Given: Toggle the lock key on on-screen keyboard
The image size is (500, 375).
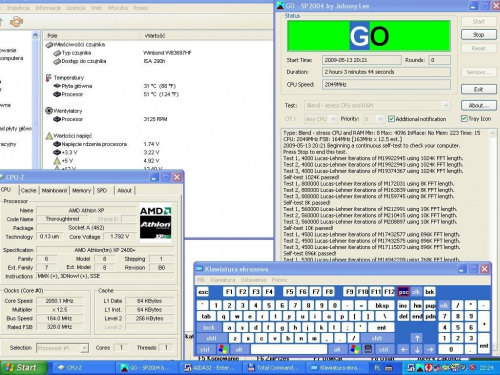Looking at the screenshot, I should point(209,328).
